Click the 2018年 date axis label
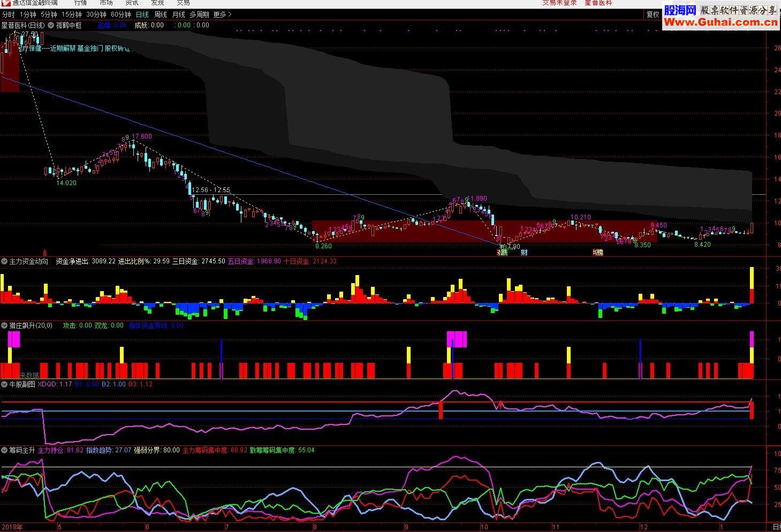This screenshot has height=532, width=781. click(x=12, y=527)
